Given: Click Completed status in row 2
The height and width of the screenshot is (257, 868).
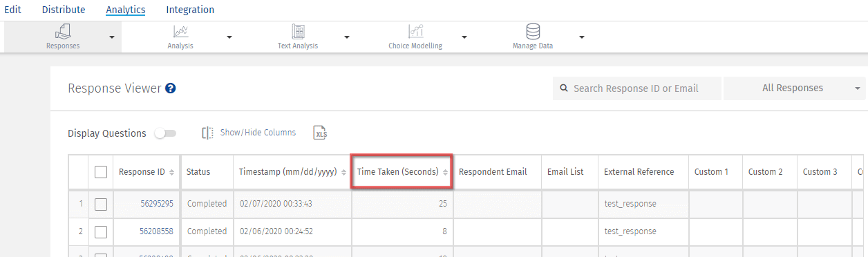Looking at the screenshot, I should click(x=207, y=231).
